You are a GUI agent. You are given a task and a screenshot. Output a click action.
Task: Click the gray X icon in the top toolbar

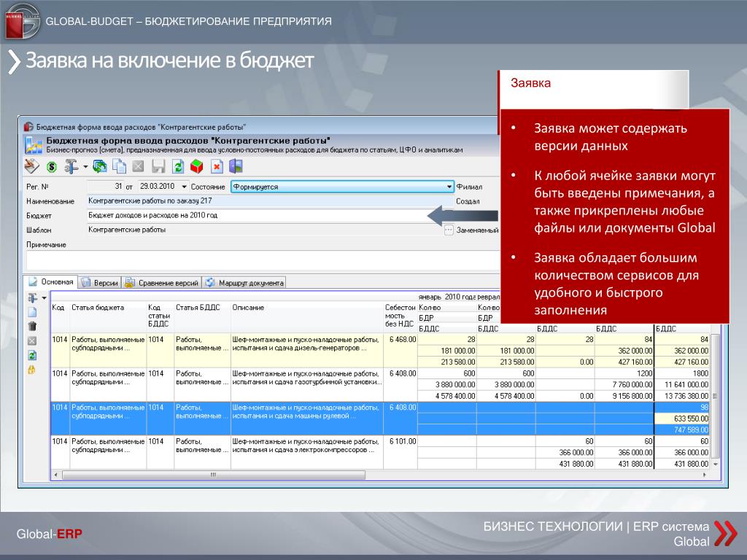click(x=138, y=166)
